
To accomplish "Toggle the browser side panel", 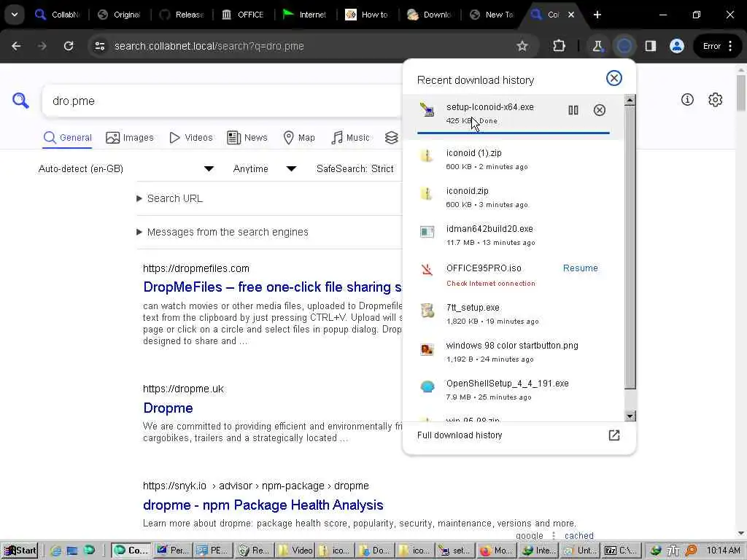I will click(x=650, y=46).
